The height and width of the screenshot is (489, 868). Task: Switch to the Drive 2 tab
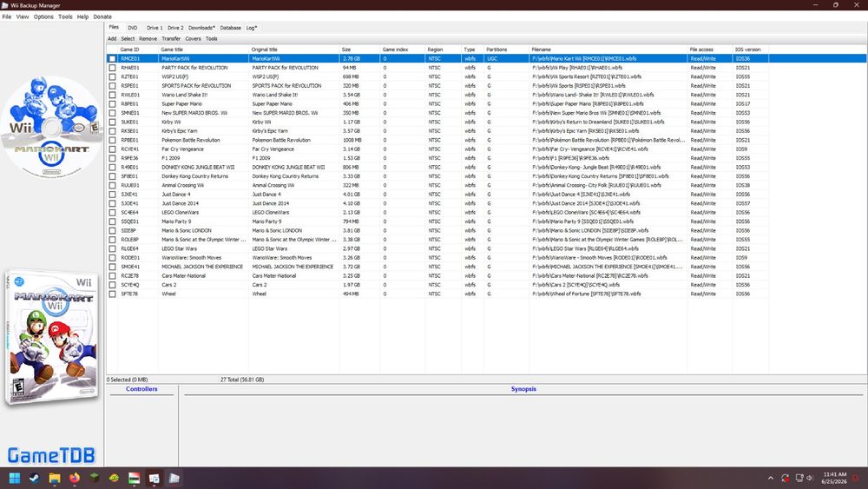point(175,28)
